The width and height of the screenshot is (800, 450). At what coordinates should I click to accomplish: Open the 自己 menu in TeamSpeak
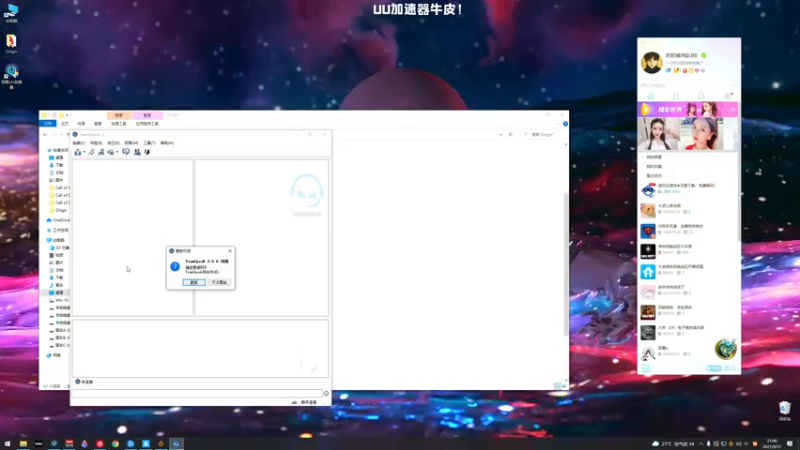pos(113,143)
